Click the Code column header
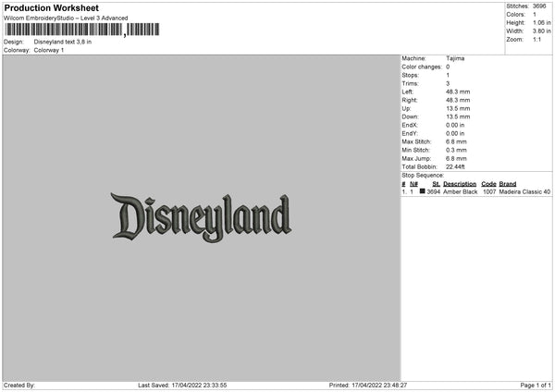 (488, 184)
